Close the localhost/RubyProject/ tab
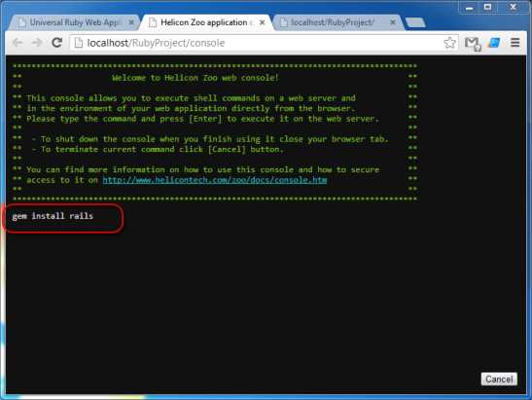Viewport: 532px width, 400px height. pyautogui.click(x=393, y=22)
